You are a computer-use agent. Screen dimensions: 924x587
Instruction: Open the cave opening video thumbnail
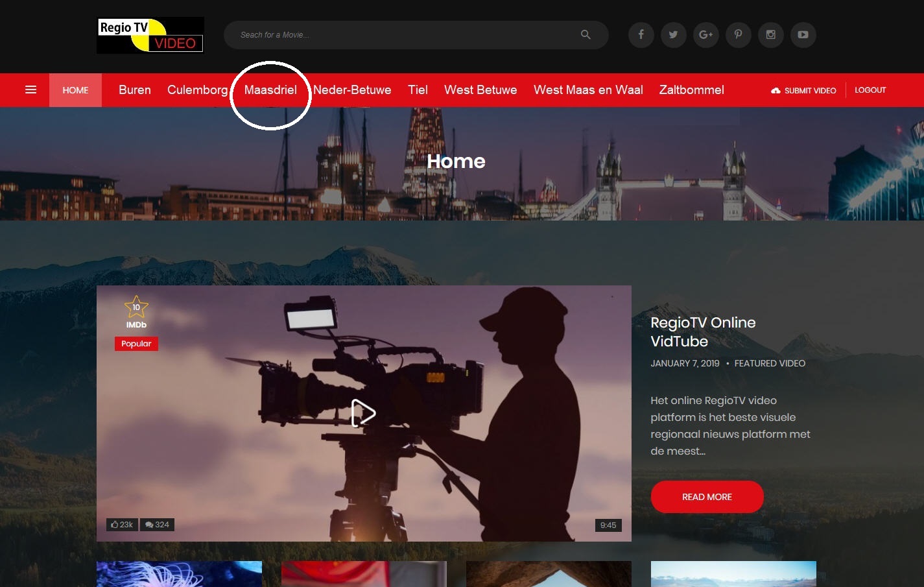[549, 574]
